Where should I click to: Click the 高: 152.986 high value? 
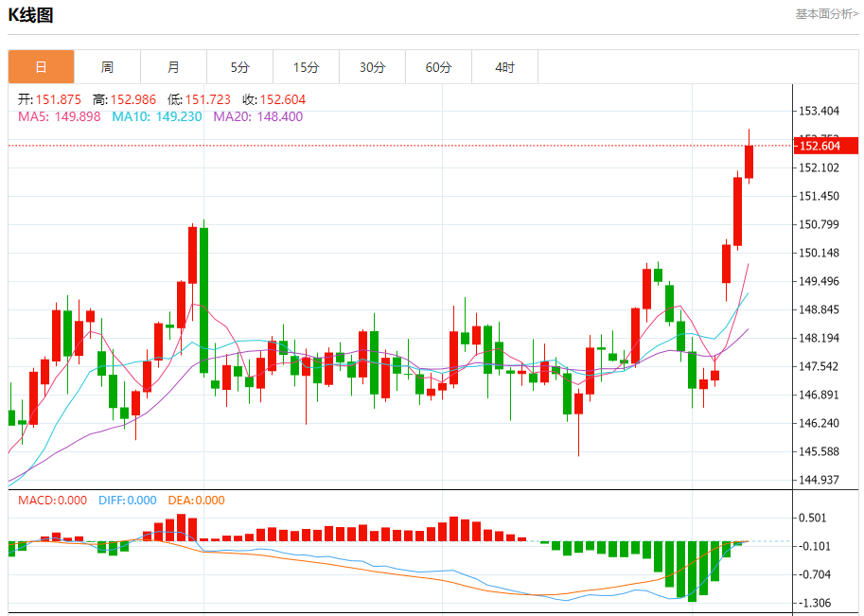pos(125,99)
